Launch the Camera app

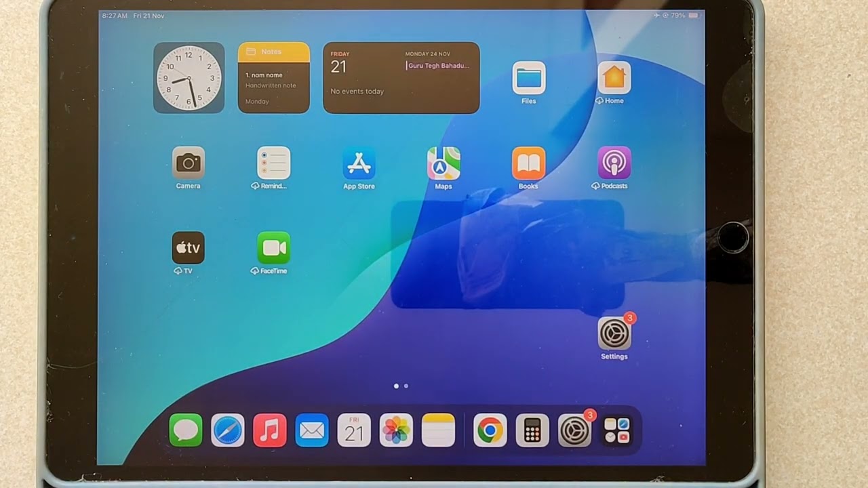point(188,163)
